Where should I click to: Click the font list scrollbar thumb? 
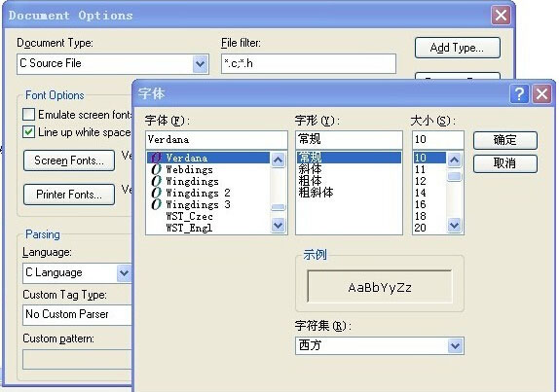point(278,207)
